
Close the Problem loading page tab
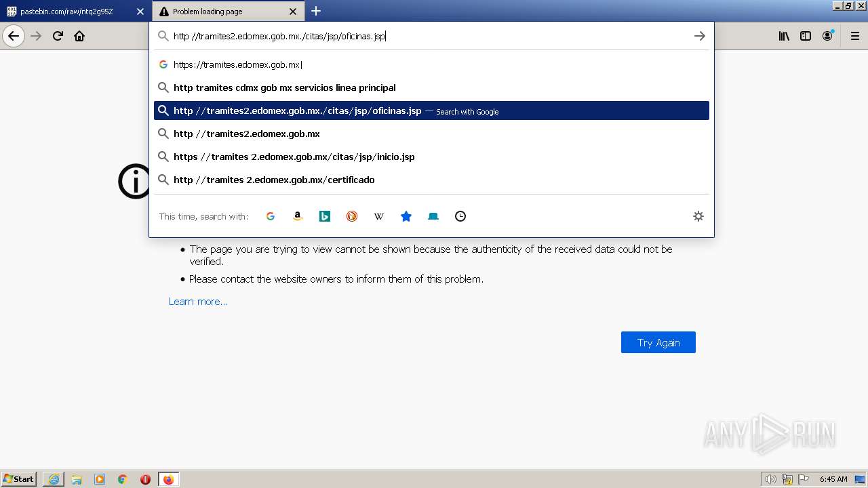coord(293,12)
